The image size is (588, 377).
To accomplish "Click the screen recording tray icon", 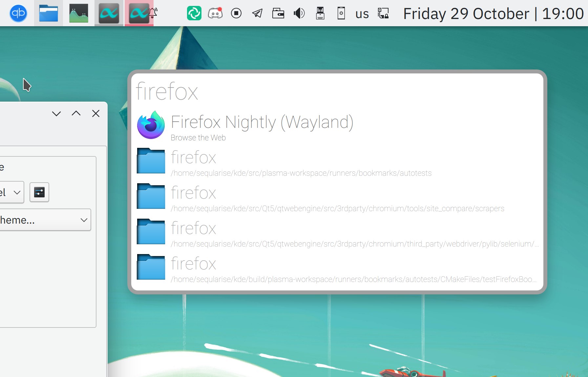I will pyautogui.click(x=236, y=13).
